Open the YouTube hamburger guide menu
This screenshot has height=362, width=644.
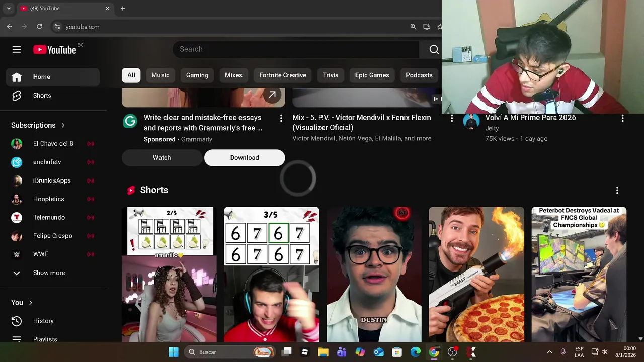(17, 49)
